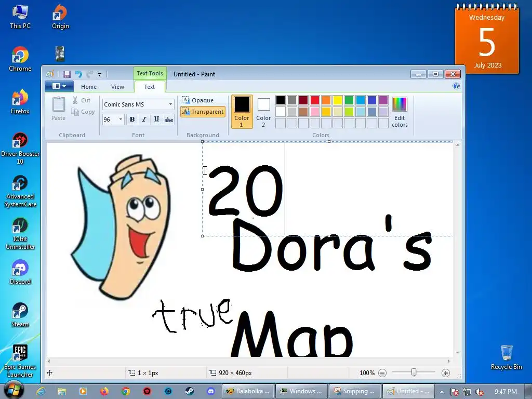This screenshot has width=532, height=399.
Task: Click the 9:47 PM taskbar clock
Action: pyautogui.click(x=506, y=392)
